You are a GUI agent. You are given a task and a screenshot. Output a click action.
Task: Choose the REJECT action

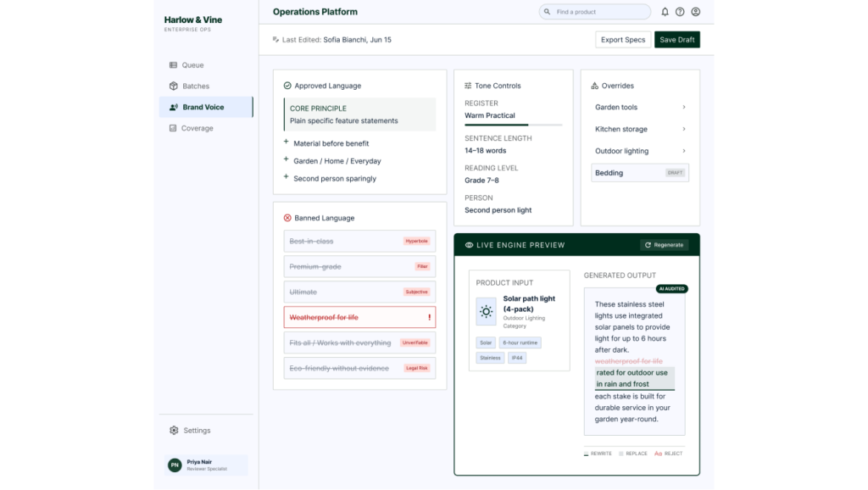point(669,454)
